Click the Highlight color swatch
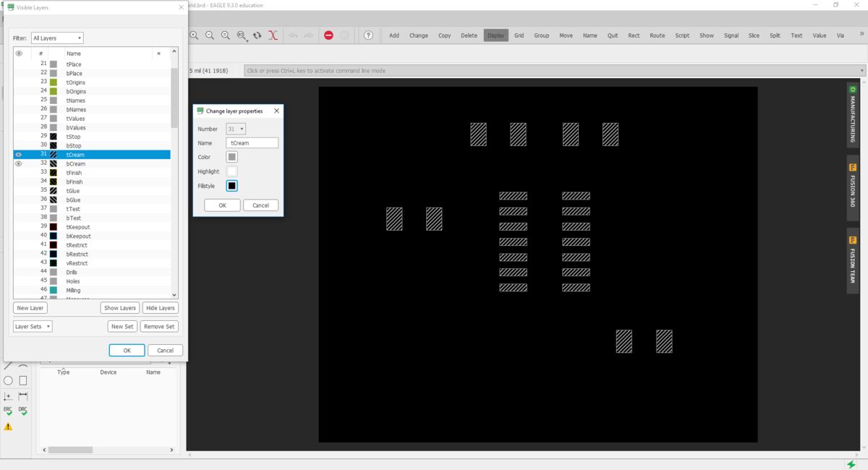This screenshot has width=868, height=470. (231, 171)
